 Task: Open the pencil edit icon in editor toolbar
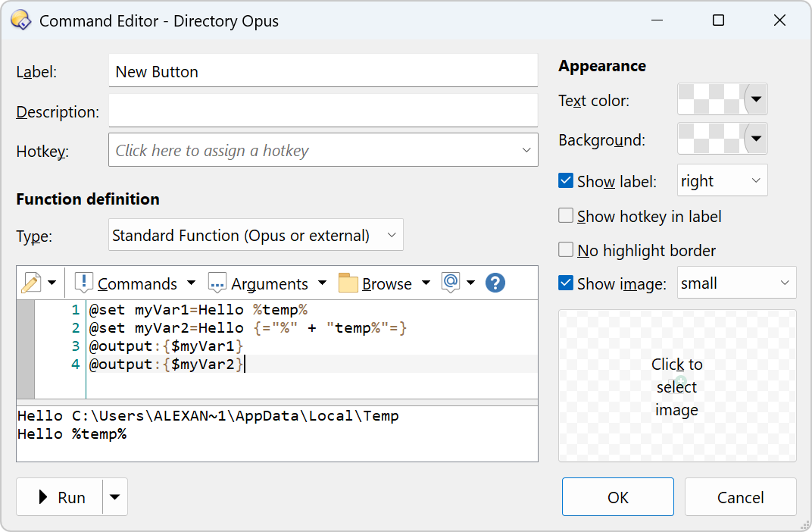(x=31, y=283)
